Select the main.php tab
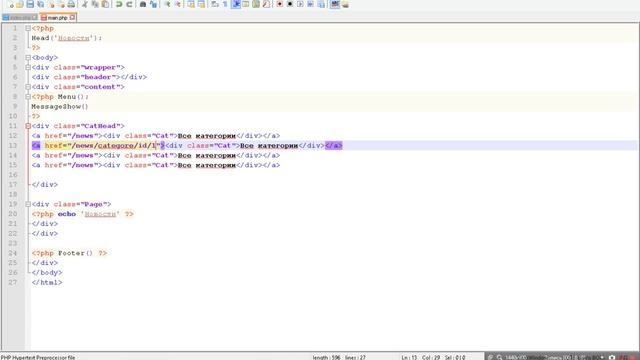 pos(57,18)
